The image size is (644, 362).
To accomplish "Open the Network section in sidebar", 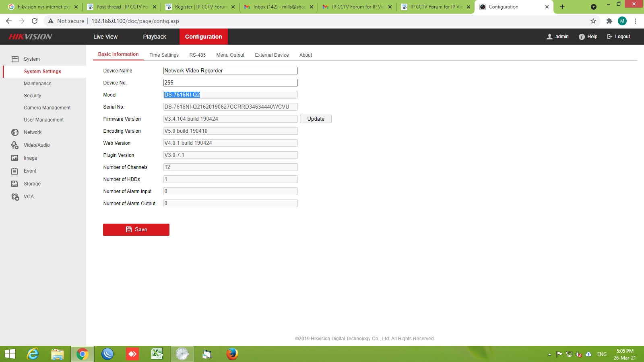I will [x=32, y=132].
